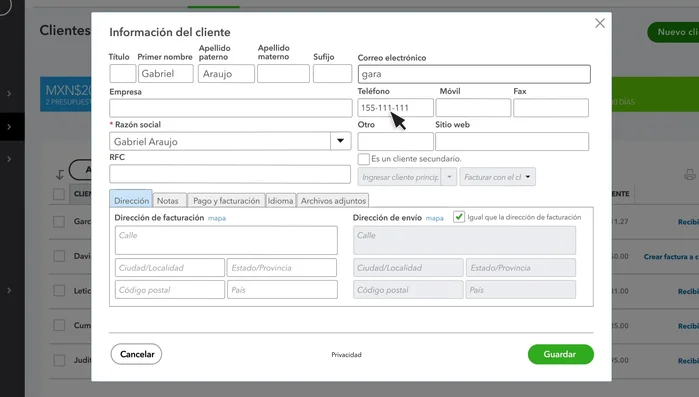Open 'Facturar con el cl...' dropdown
Screen dimensions: 699x397
pos(498,177)
